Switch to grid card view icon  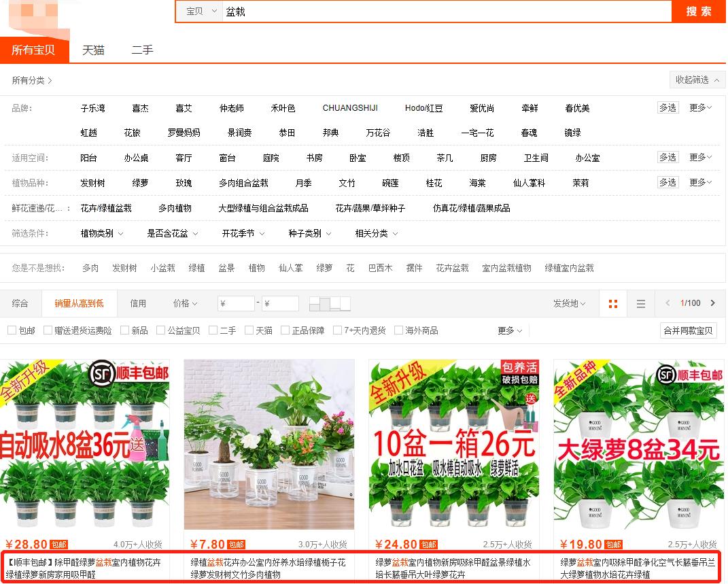coord(612,303)
